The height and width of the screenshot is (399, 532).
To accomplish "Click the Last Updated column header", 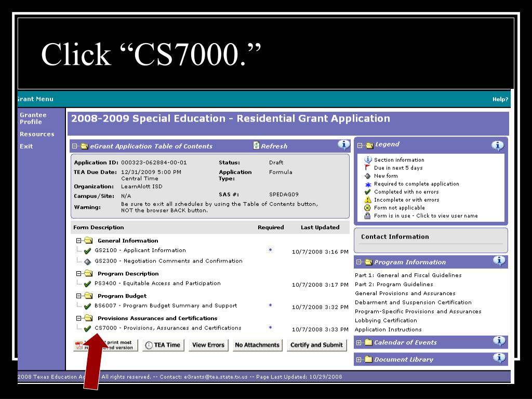I will 320,228.
